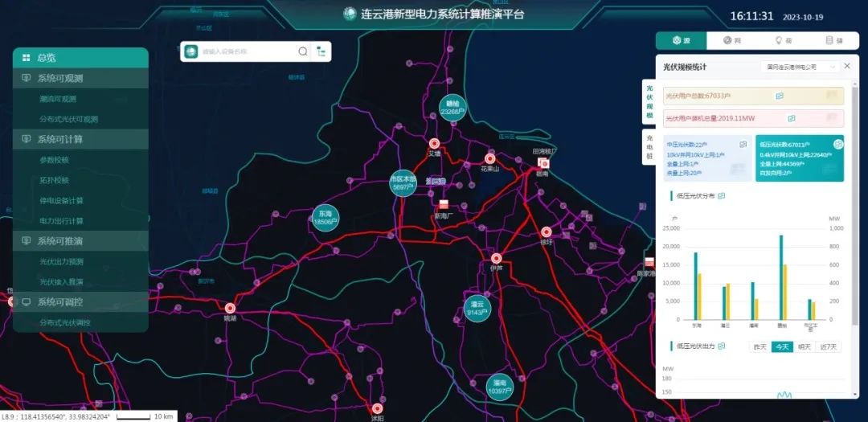Switch to the 储 tab

[834, 40]
